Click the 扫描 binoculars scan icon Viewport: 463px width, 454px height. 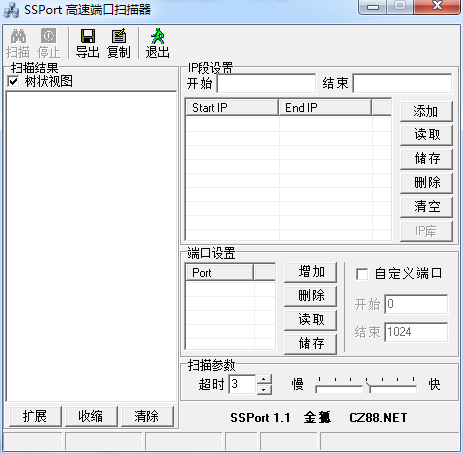18,36
